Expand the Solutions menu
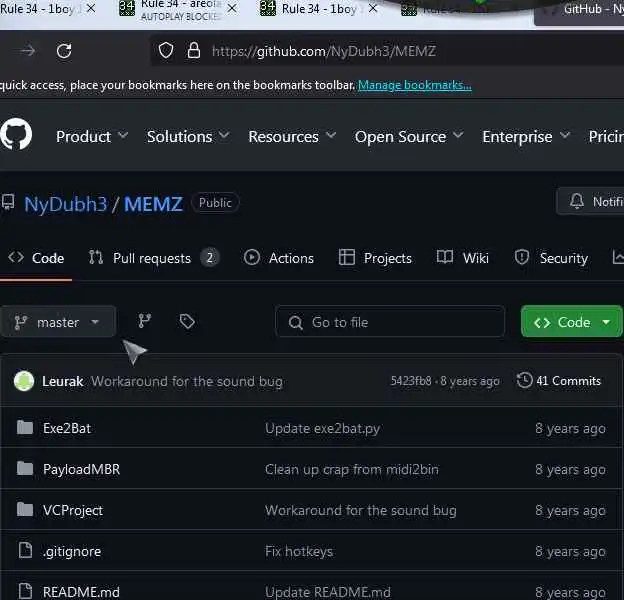 (x=188, y=136)
